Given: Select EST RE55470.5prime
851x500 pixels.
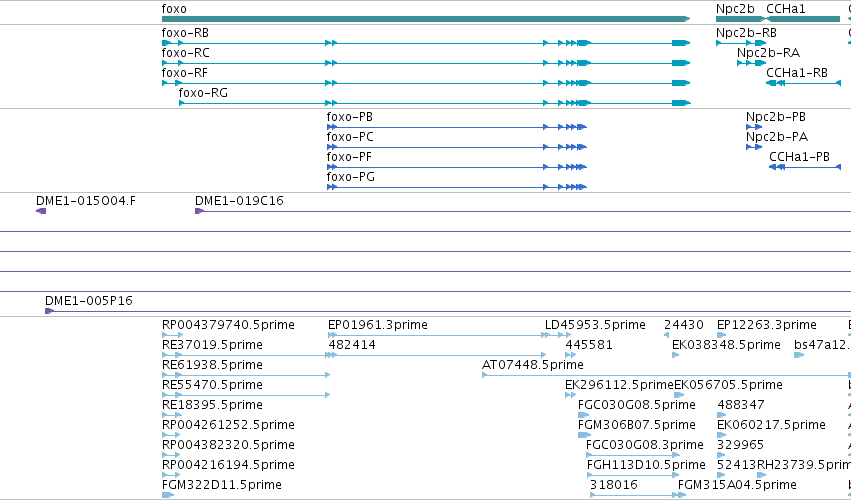Looking at the screenshot, I should pyautogui.click(x=212, y=385).
